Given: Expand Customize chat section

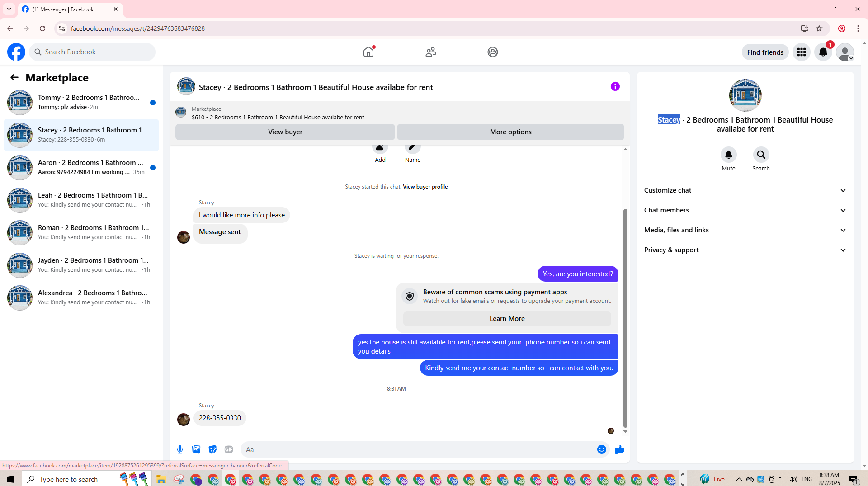Looking at the screenshot, I should point(745,190).
